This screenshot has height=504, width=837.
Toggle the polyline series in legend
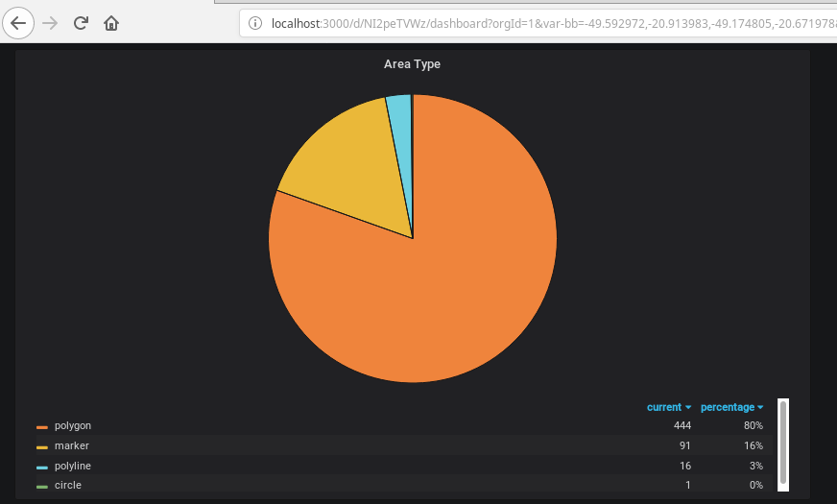tap(74, 466)
